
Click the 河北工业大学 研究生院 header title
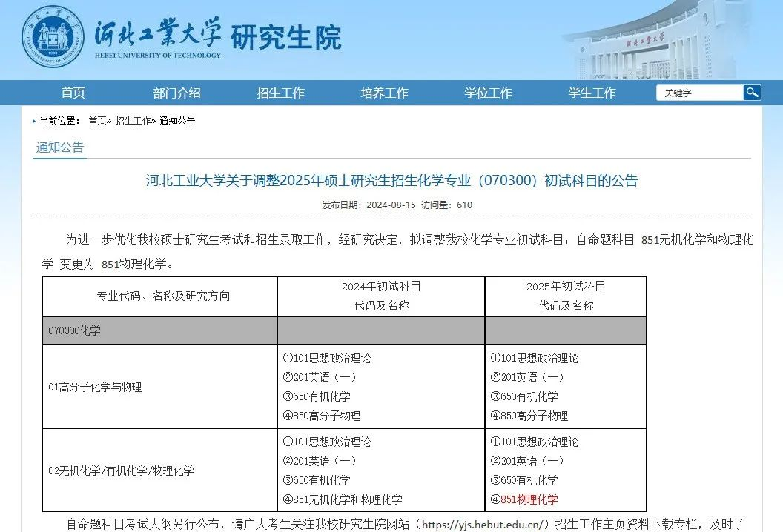218,37
